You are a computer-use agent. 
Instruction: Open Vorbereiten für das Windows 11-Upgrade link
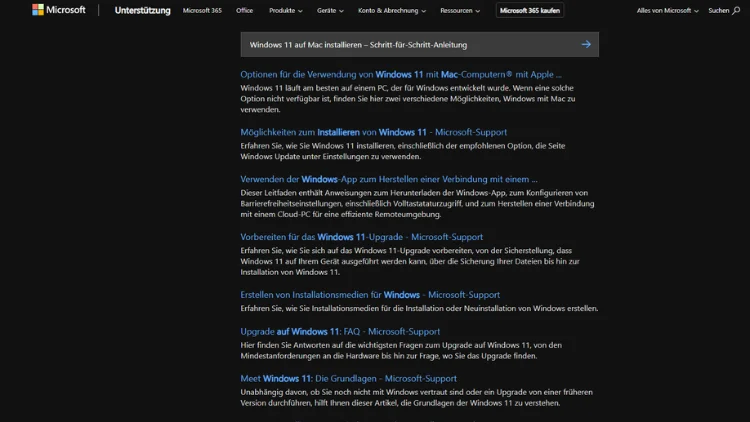click(x=362, y=237)
